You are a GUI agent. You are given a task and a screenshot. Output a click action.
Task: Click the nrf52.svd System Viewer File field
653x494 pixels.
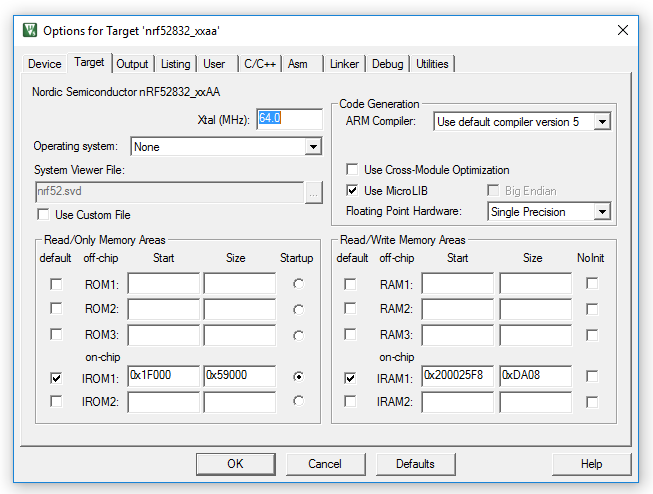(x=169, y=192)
